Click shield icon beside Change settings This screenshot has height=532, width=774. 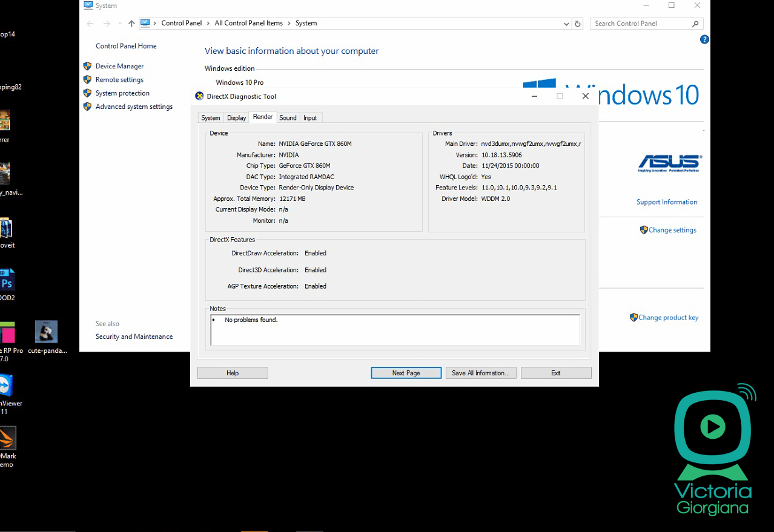(x=644, y=230)
